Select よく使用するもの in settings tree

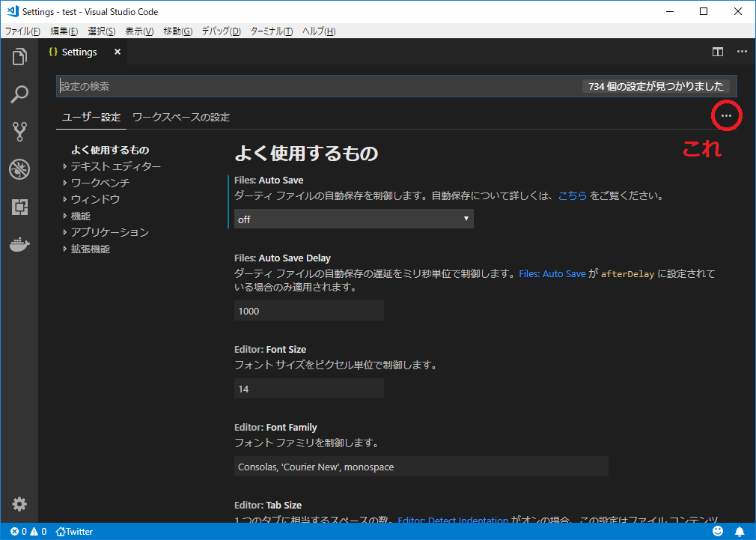click(x=110, y=150)
